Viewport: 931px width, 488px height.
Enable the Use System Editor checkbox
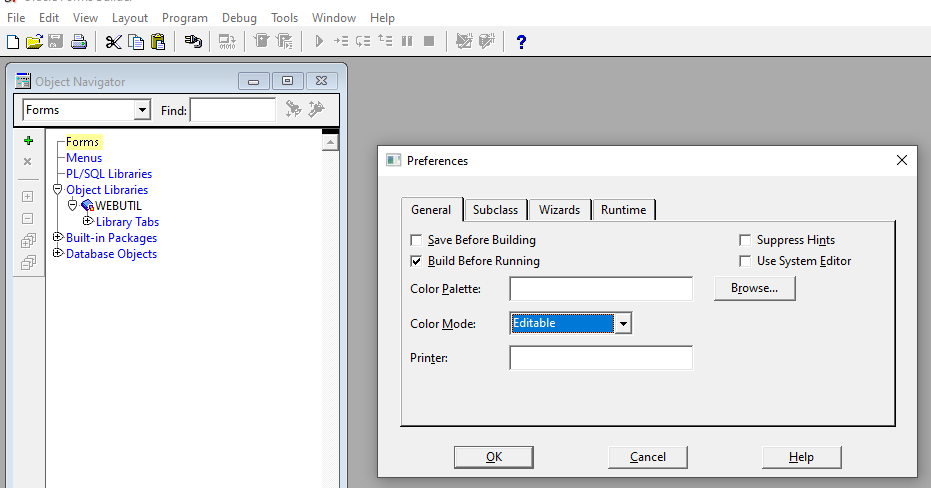coord(745,261)
